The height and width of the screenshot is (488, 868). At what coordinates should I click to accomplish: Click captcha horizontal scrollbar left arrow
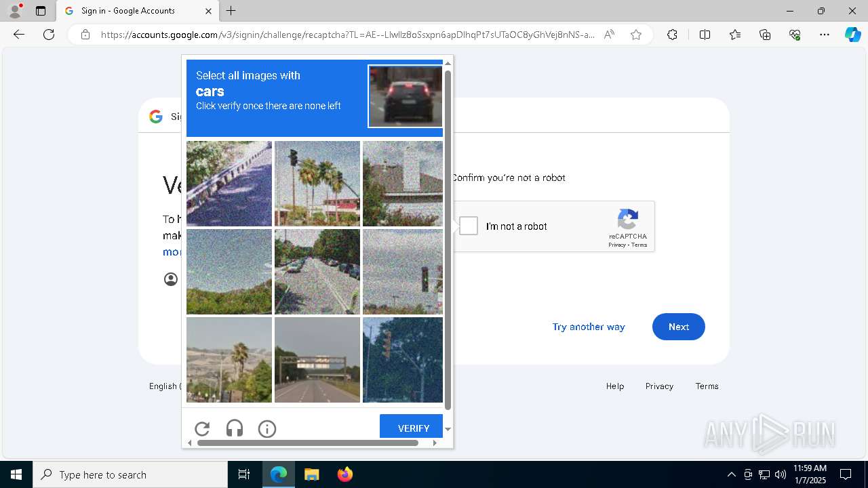[190, 443]
